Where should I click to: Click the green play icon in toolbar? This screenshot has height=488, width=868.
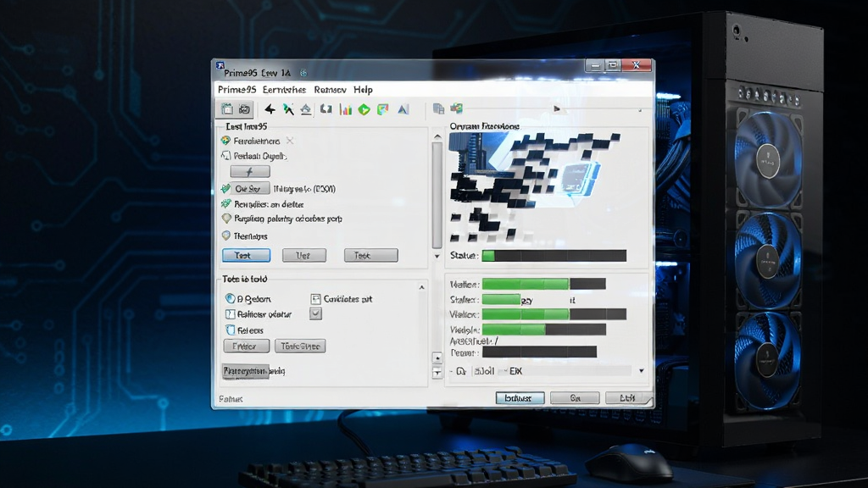click(x=364, y=109)
